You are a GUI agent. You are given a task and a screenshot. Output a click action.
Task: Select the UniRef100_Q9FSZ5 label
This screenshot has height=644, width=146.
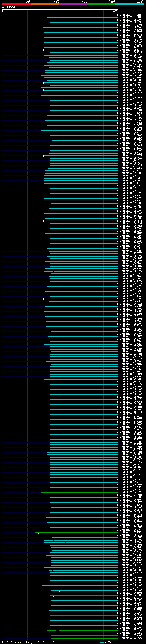pyautogui.click(x=131, y=397)
